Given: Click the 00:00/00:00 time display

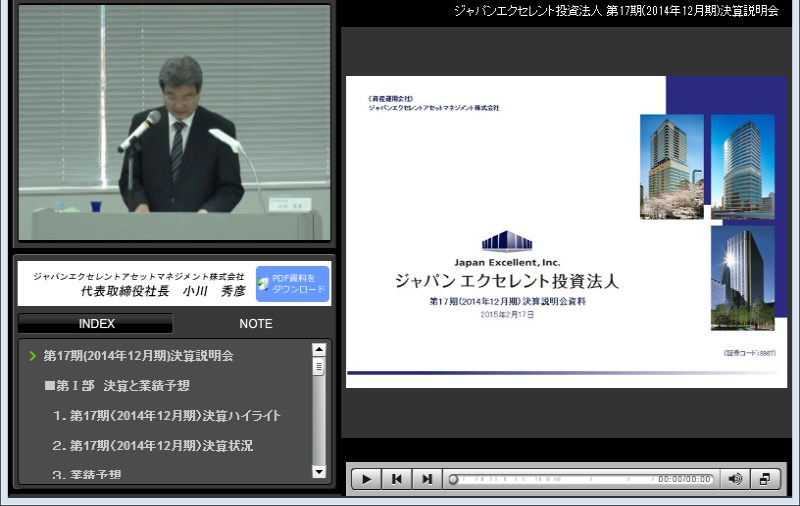Looking at the screenshot, I should [x=684, y=479].
